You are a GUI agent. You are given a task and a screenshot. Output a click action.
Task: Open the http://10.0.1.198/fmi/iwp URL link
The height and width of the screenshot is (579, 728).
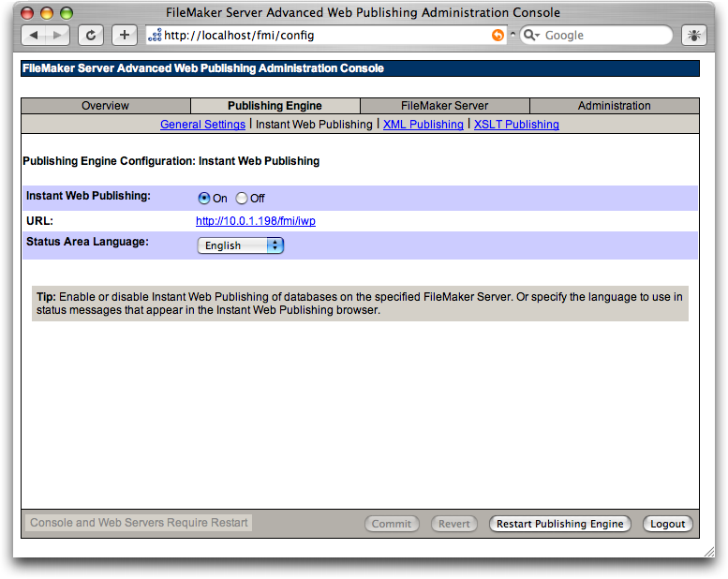[x=256, y=221]
